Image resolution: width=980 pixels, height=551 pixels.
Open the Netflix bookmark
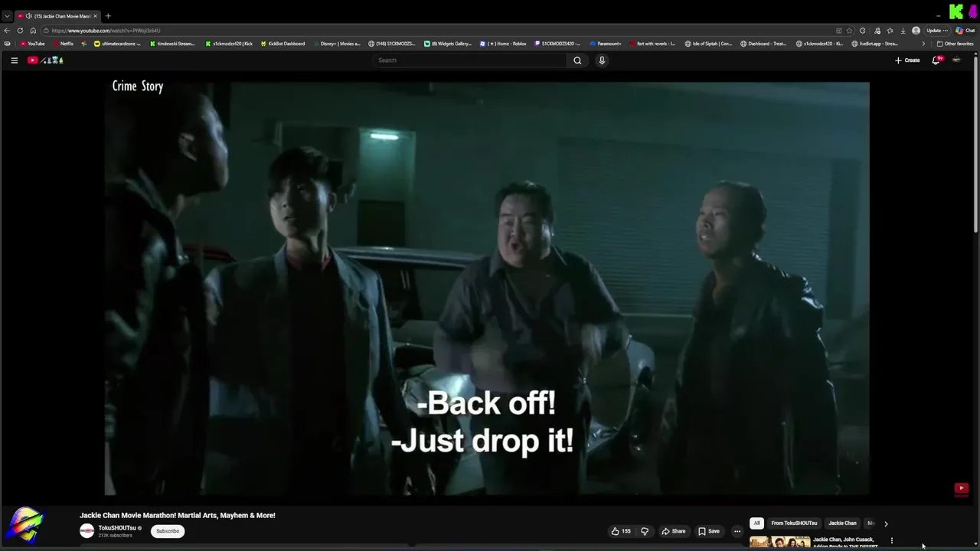tap(62, 44)
